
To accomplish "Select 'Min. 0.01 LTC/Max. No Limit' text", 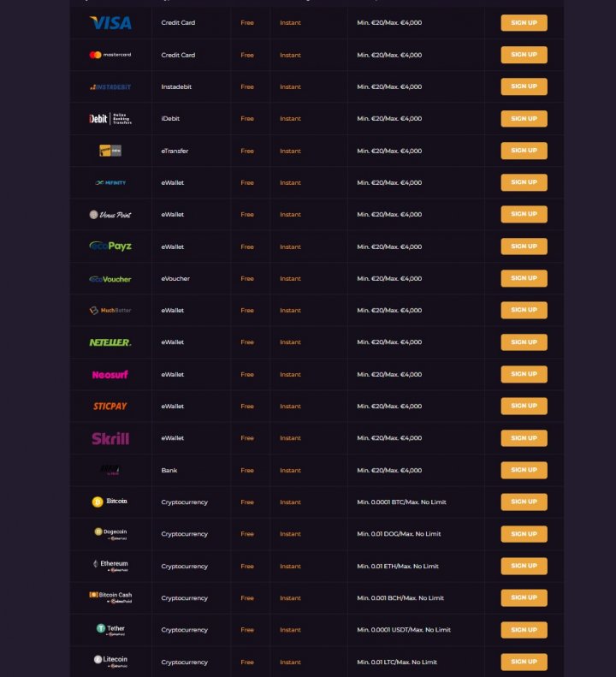I will click(397, 662).
